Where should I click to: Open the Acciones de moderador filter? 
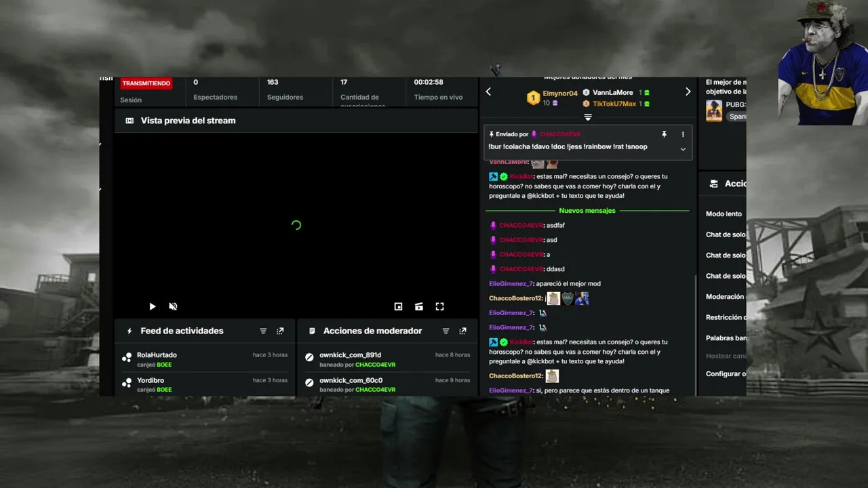(446, 331)
